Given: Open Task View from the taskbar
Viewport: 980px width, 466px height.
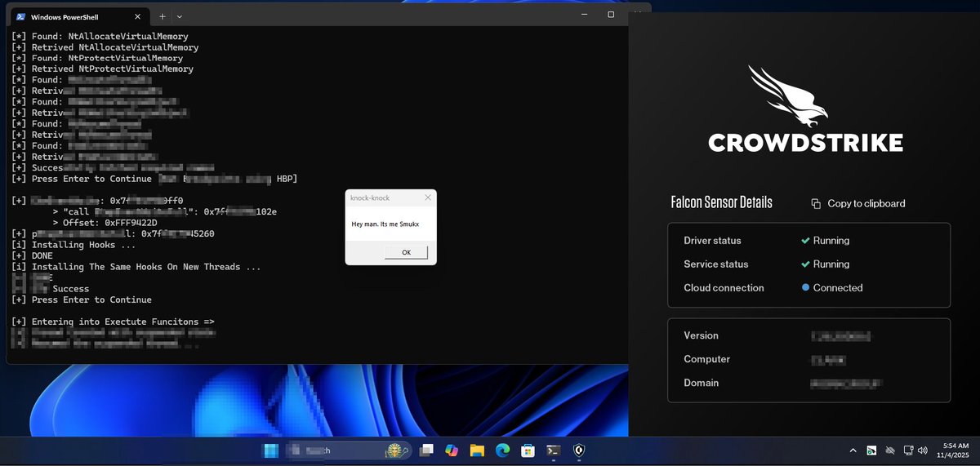Looking at the screenshot, I should click(426, 450).
